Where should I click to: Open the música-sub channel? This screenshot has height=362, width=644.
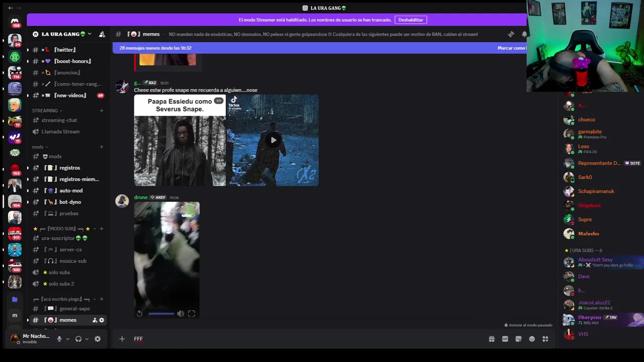[66, 261]
